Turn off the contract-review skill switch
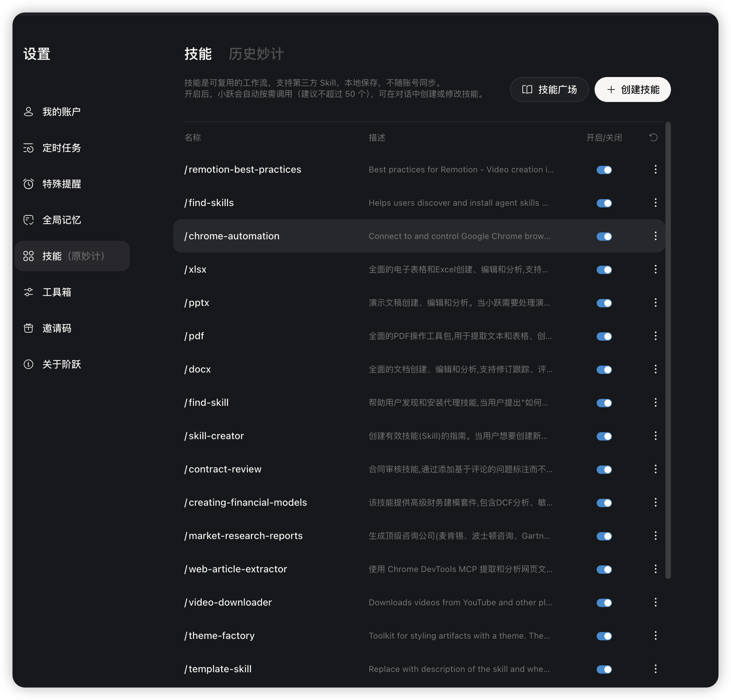The height and width of the screenshot is (700, 731). (604, 470)
